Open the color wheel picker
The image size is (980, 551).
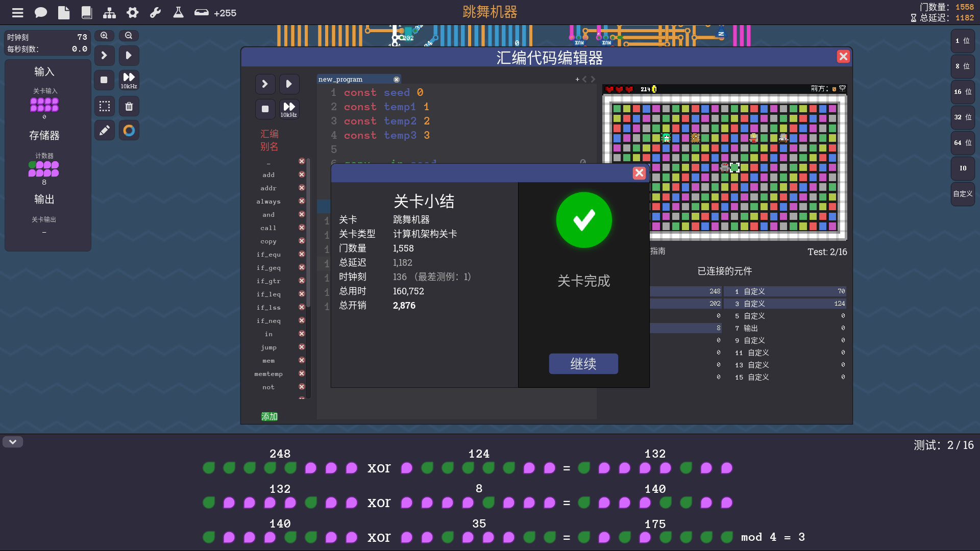point(129,131)
